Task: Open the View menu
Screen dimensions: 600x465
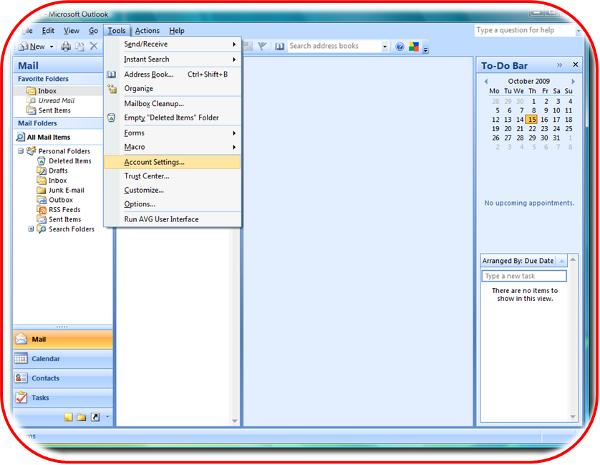Action: click(71, 31)
